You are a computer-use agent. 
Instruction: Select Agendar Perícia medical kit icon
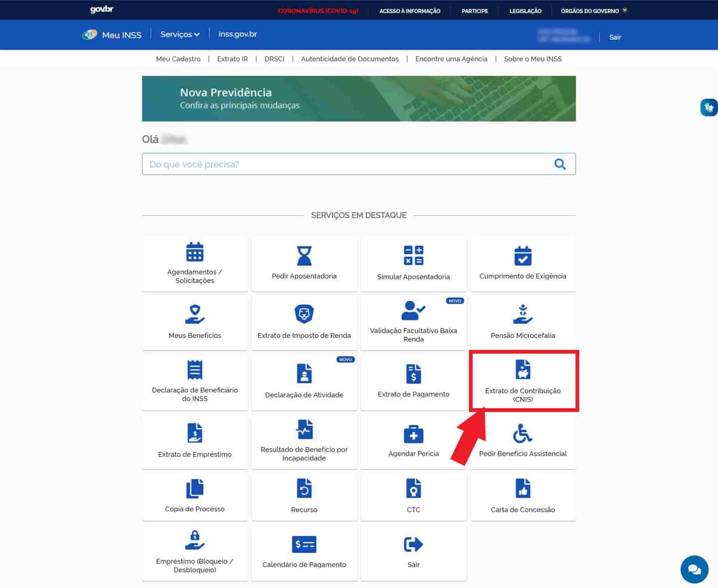413,434
